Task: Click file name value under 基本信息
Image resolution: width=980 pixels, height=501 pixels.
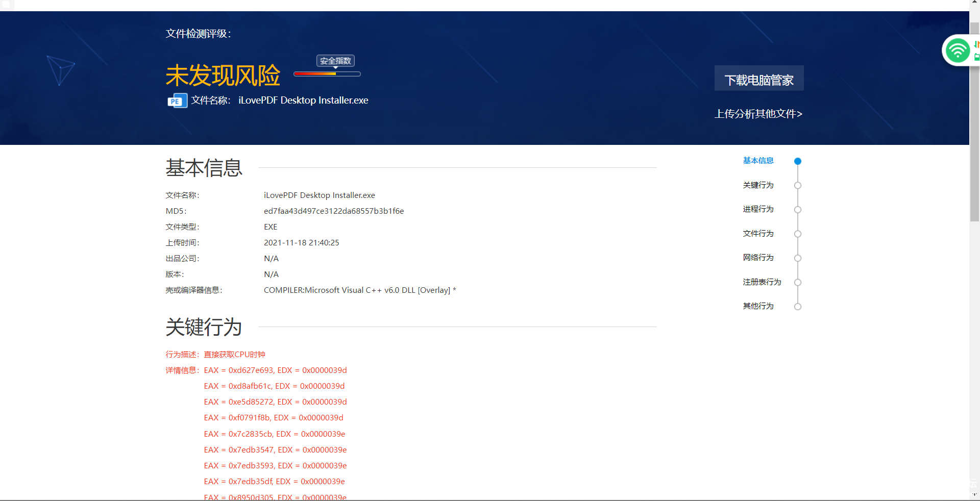Action: click(x=320, y=195)
